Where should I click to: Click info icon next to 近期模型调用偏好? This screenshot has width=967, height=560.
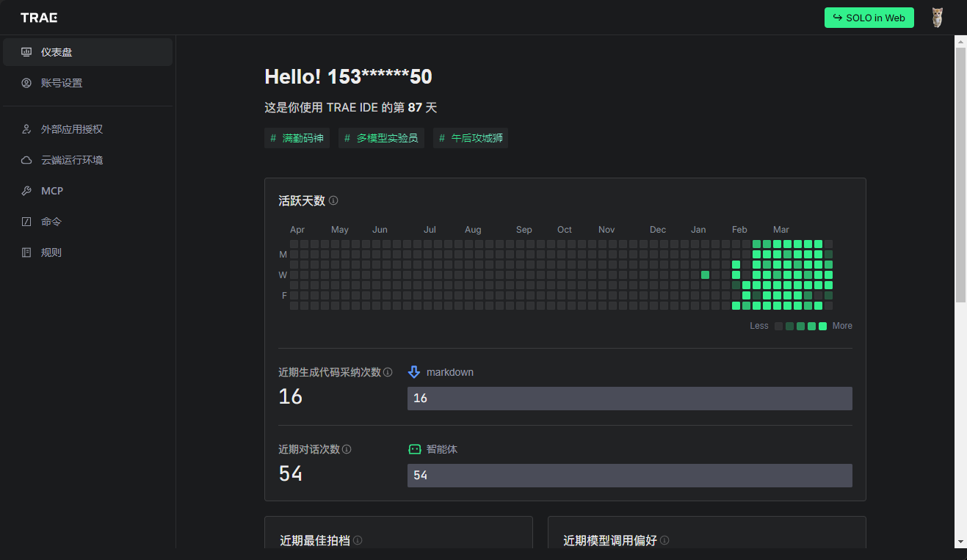[x=664, y=540]
